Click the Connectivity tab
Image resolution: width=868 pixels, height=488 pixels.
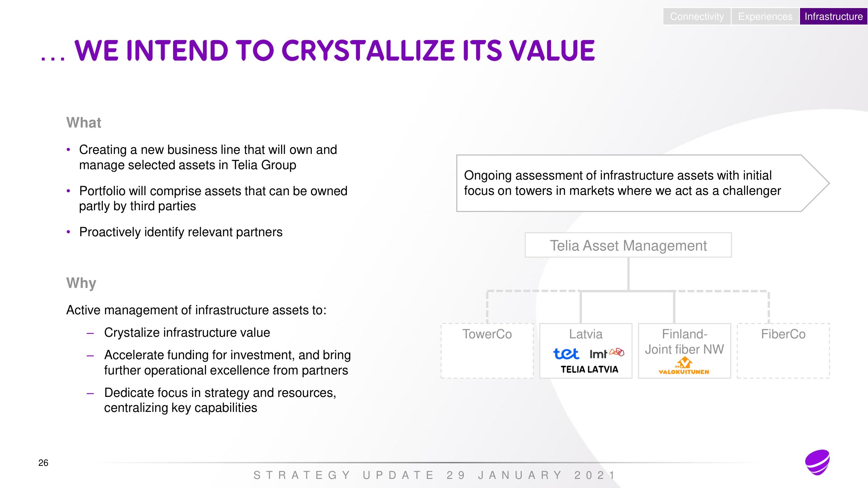click(693, 16)
